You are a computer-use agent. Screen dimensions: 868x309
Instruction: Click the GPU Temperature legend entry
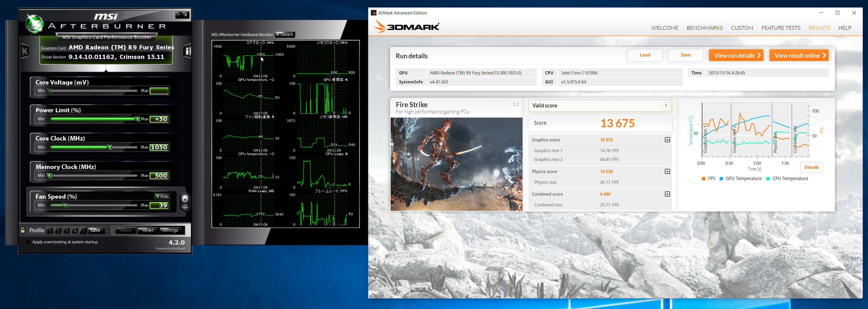[x=740, y=178]
